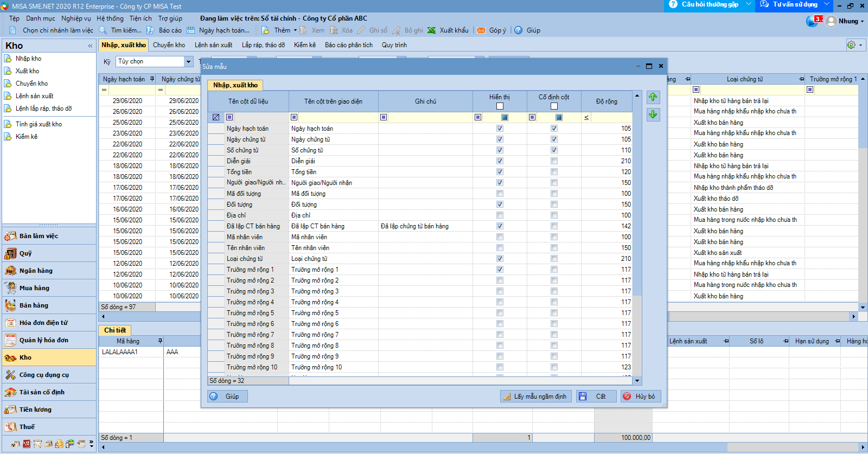Open user Nhung account dropdown
The image size is (868, 454).
[x=862, y=22]
